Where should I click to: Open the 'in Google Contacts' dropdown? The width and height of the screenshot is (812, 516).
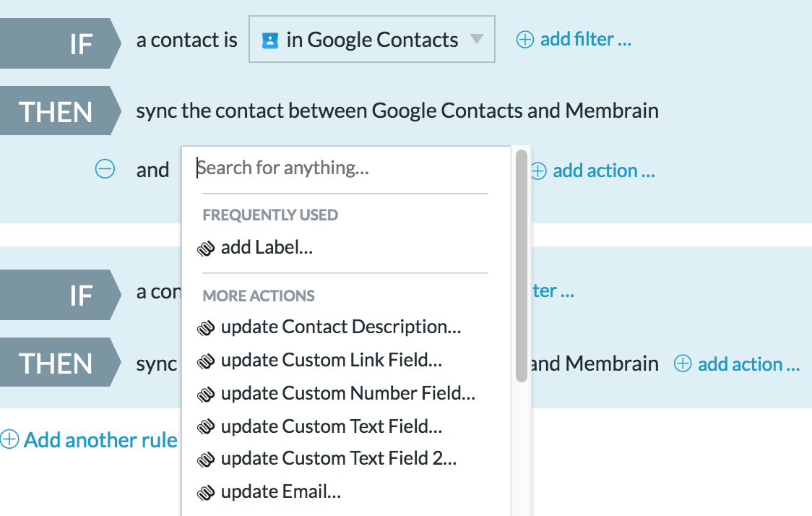pos(372,39)
